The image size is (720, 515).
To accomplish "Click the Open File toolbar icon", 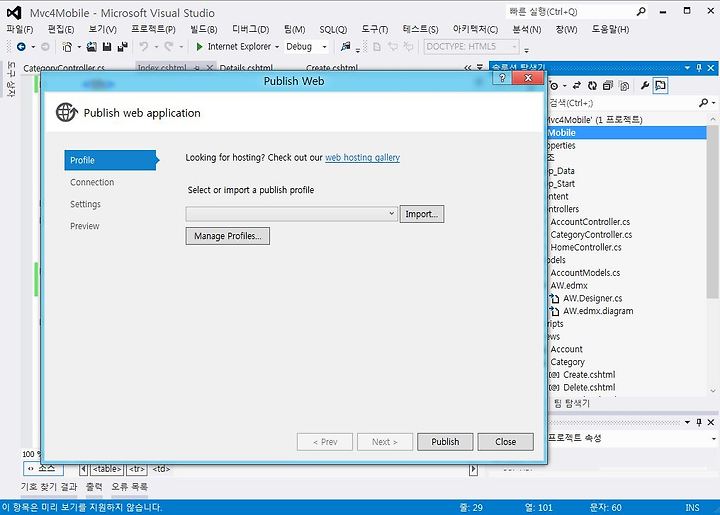I will tap(92, 46).
